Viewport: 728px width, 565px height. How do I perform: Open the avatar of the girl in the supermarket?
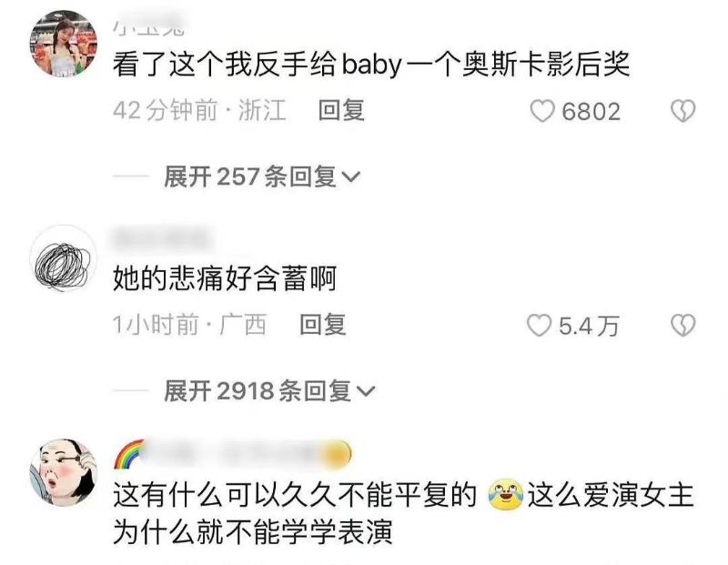click(x=64, y=43)
